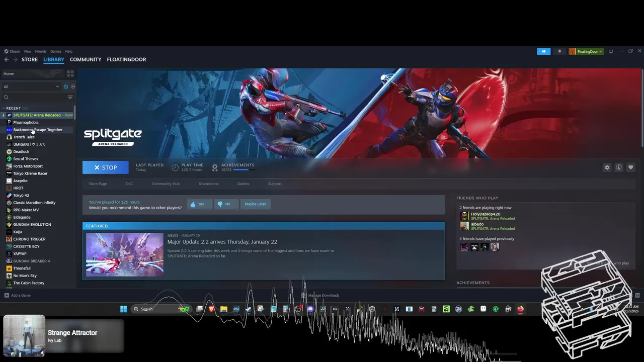Screen dimensions: 644x362
Task: Click the play time clock icon
Action: coord(175,167)
